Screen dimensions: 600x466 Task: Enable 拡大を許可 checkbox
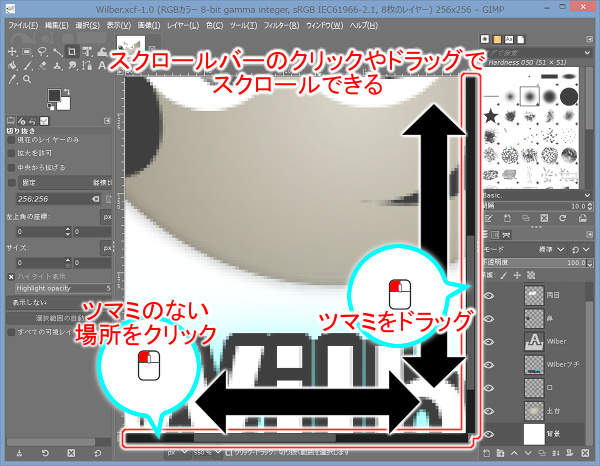[x=11, y=153]
